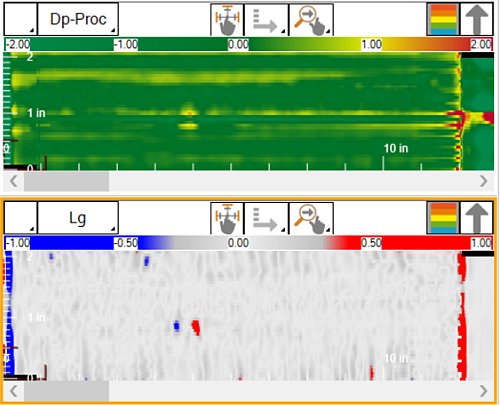
Task: Click right scroll arrow under Dp-Proc view
Action: (x=483, y=181)
